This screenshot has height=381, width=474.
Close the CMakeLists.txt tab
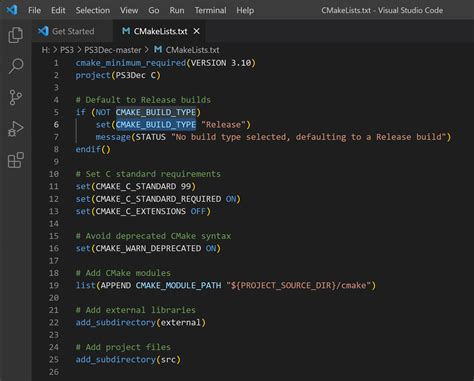pyautogui.click(x=197, y=31)
